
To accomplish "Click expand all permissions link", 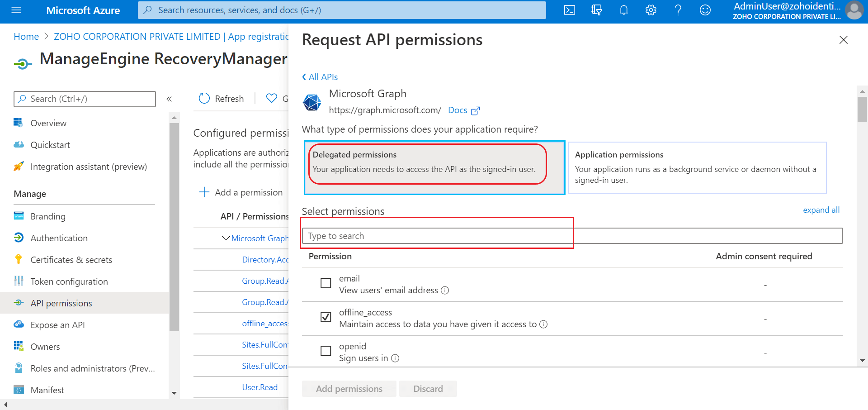I will [x=821, y=210].
